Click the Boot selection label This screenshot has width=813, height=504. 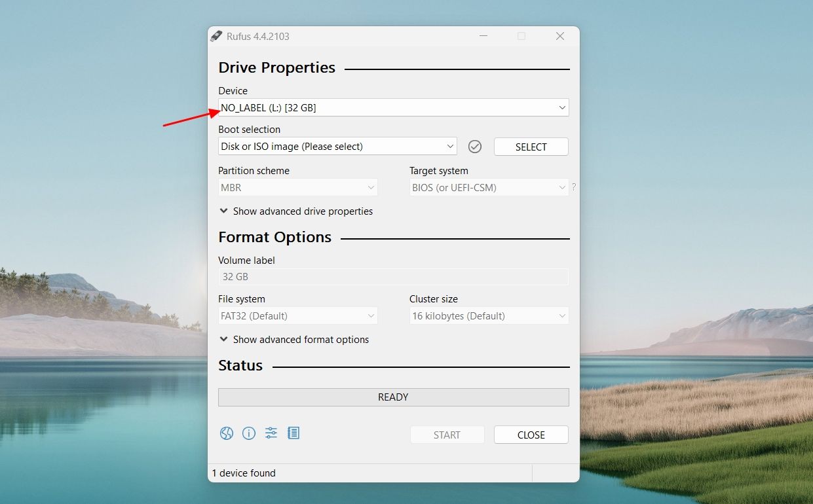(250, 130)
